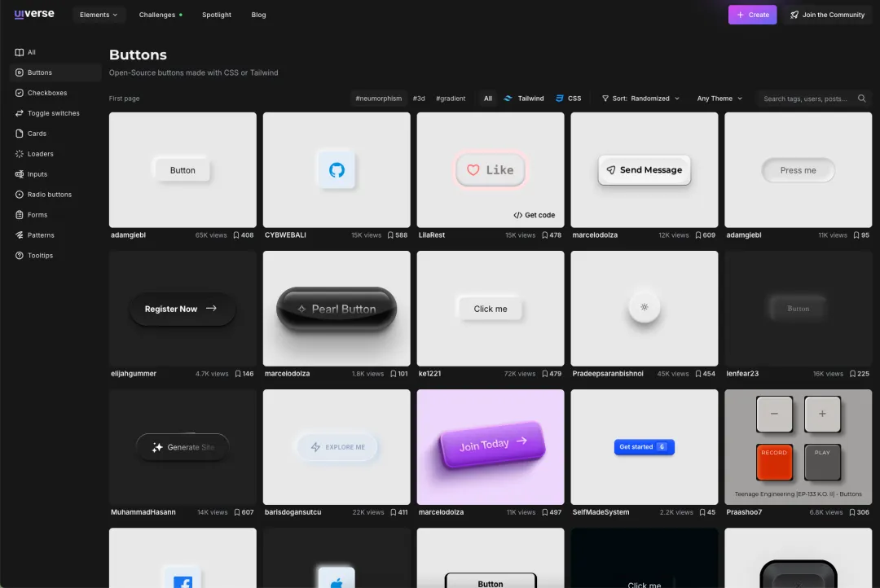
Task: Click the GitHub icon button preview
Action: pos(337,170)
